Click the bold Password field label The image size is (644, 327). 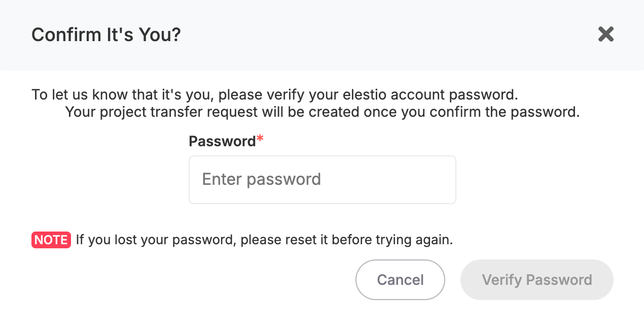click(222, 141)
